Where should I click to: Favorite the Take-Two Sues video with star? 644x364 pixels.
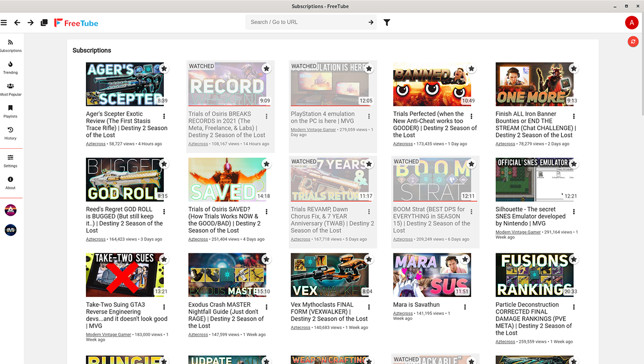pos(164,259)
